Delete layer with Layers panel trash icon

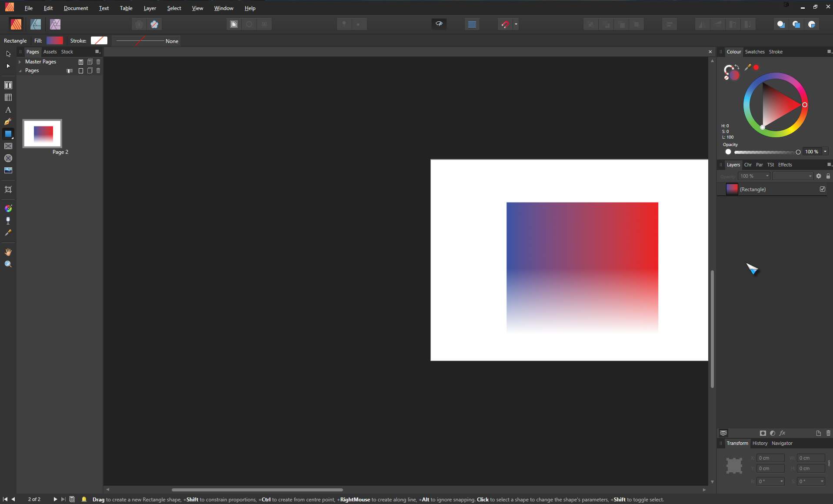click(x=828, y=433)
